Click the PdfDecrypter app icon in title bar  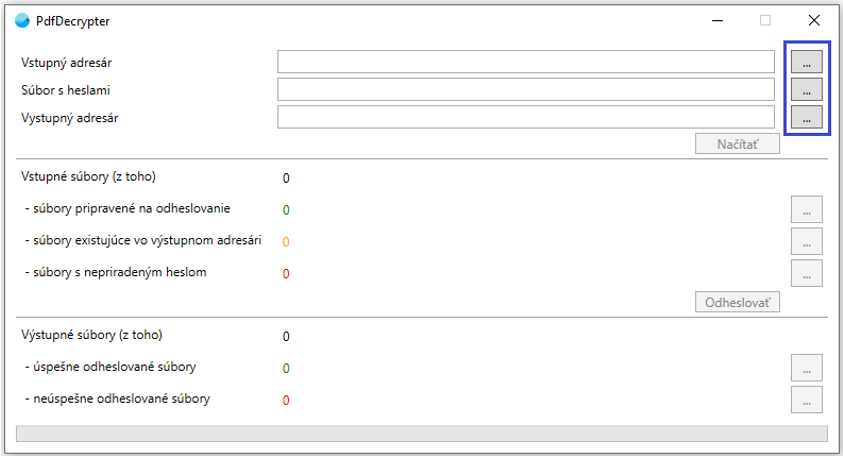pyautogui.click(x=23, y=21)
